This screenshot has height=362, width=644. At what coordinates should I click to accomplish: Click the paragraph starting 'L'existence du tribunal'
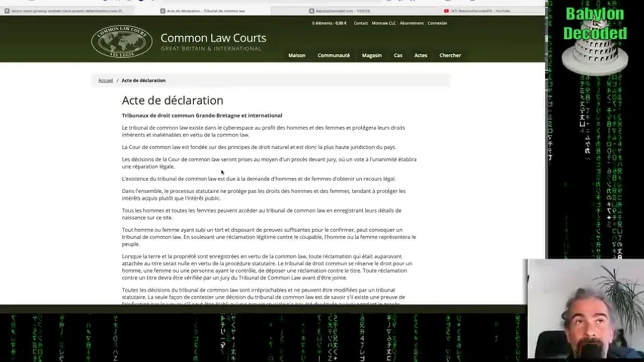tap(259, 179)
